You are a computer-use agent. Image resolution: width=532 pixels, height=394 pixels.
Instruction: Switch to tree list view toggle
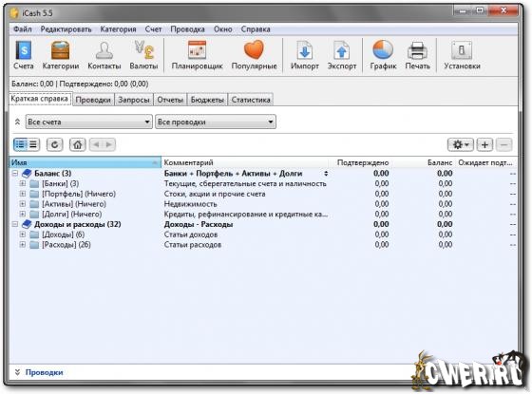[20, 144]
